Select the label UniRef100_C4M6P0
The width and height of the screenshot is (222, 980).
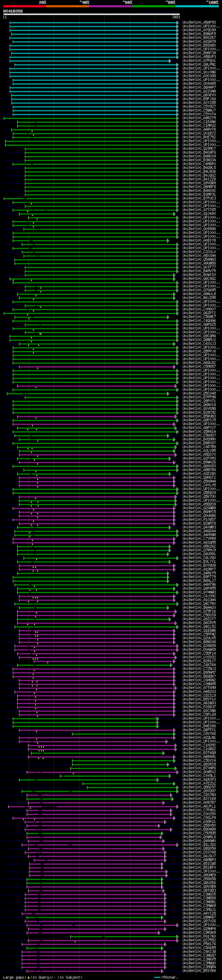(x=199, y=164)
